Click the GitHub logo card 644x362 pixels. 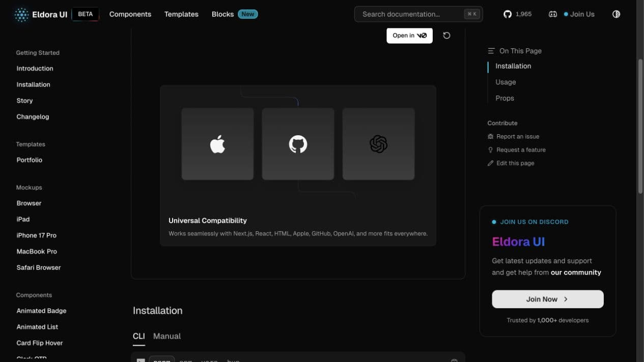click(x=298, y=144)
